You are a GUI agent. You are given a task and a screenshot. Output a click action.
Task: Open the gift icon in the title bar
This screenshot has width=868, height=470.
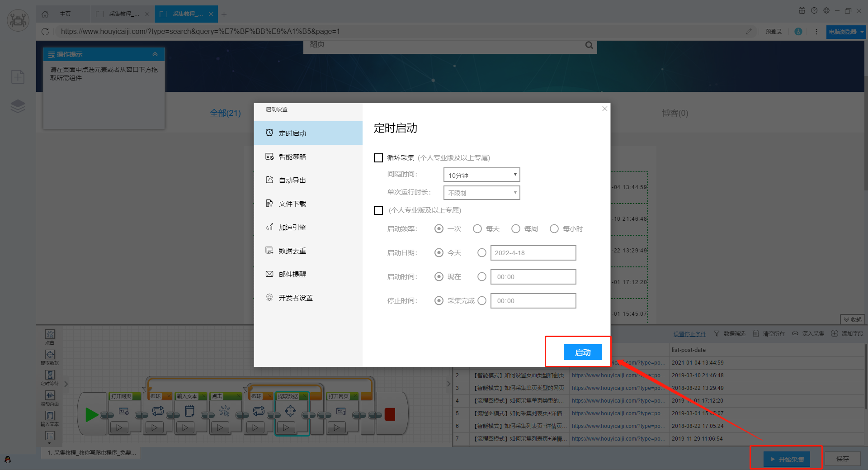802,10
